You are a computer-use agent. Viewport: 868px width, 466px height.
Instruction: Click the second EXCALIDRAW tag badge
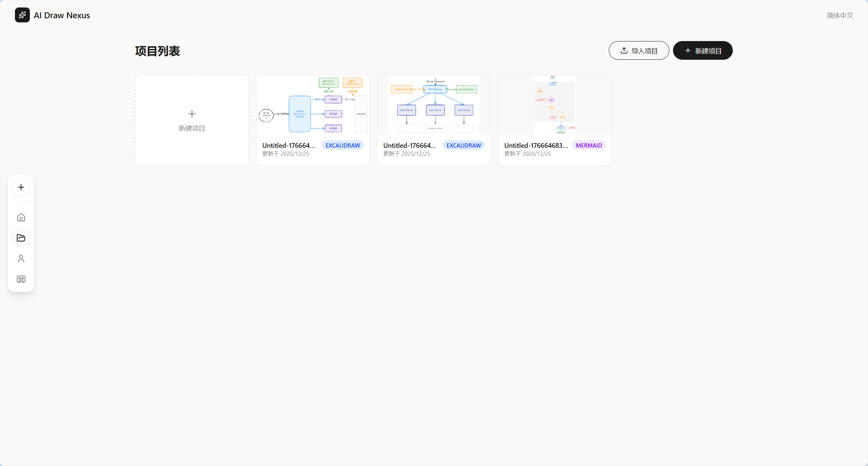coord(464,146)
